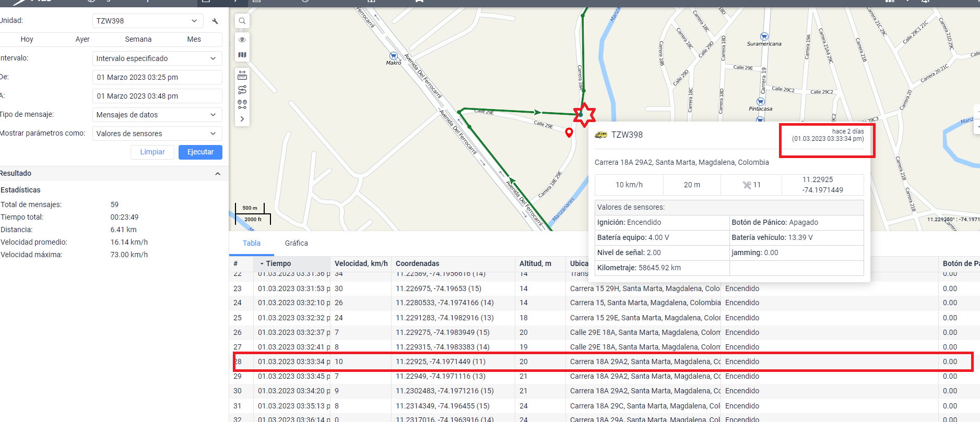Click the wrench icon beside unit TZW398
980x422 pixels.
coord(215,21)
